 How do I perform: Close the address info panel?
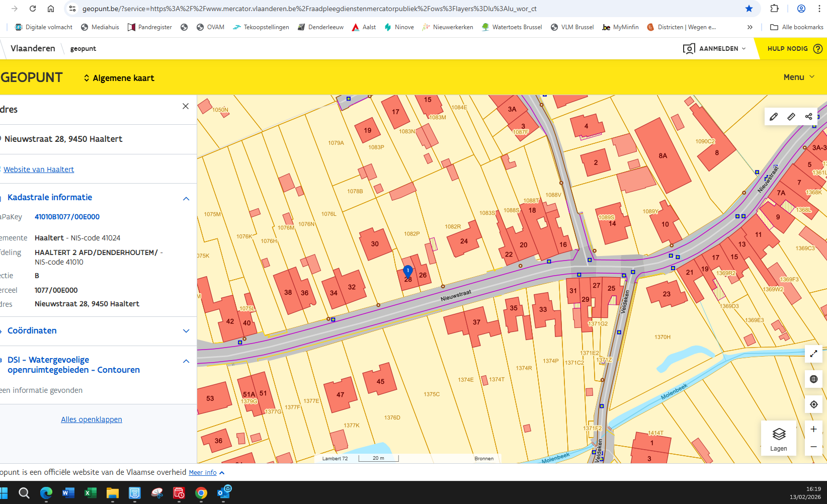pos(186,106)
